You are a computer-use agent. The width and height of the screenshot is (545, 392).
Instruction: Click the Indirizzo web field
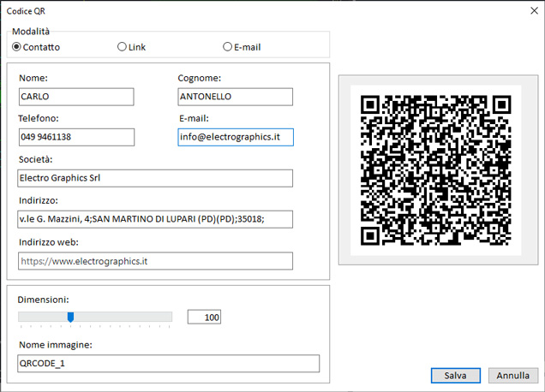point(155,261)
